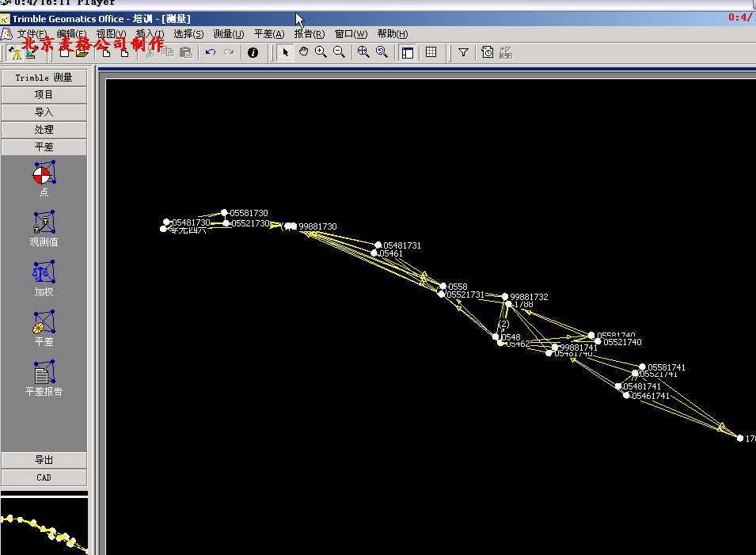The height and width of the screenshot is (555, 756).
Task: Click the document icon beside 文件 menu
Action: pyautogui.click(x=6, y=34)
